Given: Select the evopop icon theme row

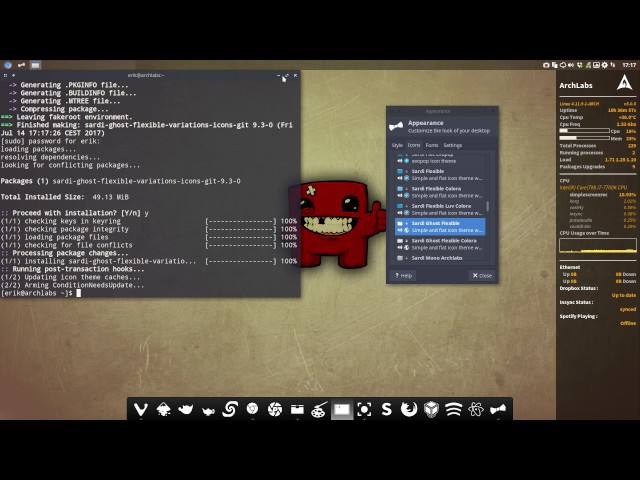Looking at the screenshot, I should pyautogui.click(x=440, y=160).
